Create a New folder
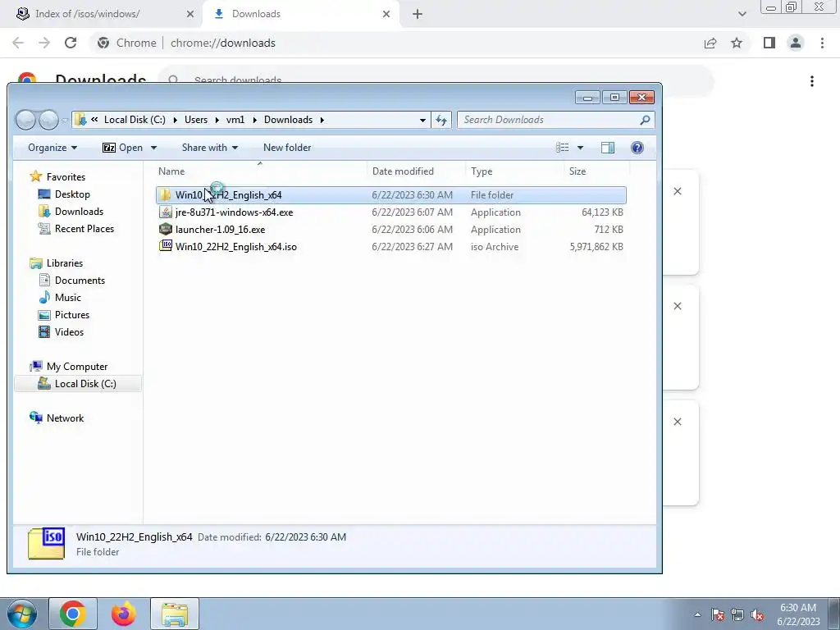Screen dimensions: 840x630 pos(287,148)
